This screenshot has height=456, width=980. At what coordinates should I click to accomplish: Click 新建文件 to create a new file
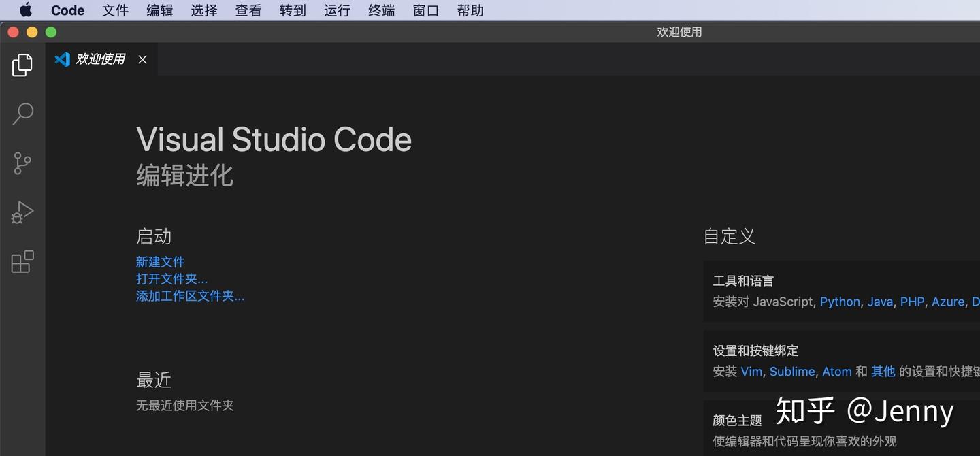(x=160, y=261)
